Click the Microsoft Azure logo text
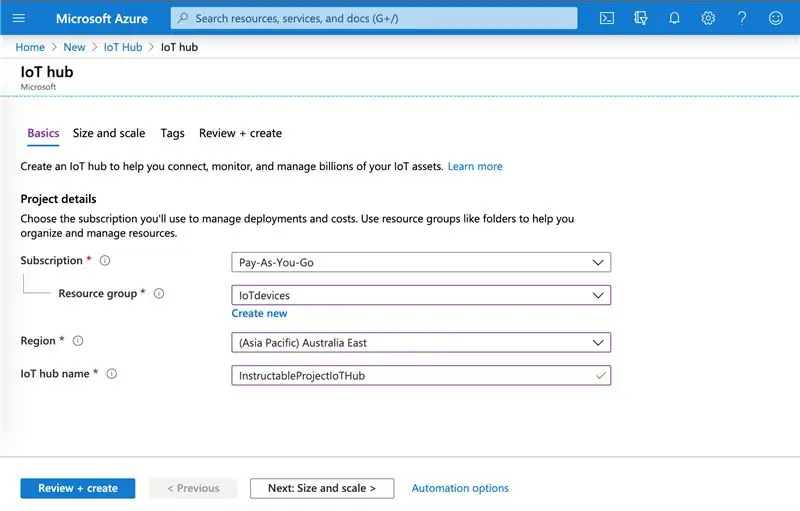 [102, 19]
